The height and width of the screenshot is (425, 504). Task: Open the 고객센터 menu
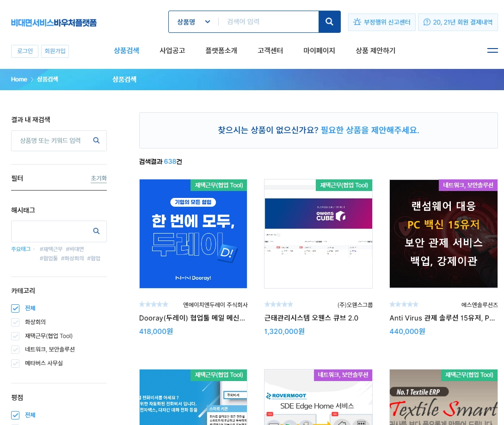click(x=270, y=50)
